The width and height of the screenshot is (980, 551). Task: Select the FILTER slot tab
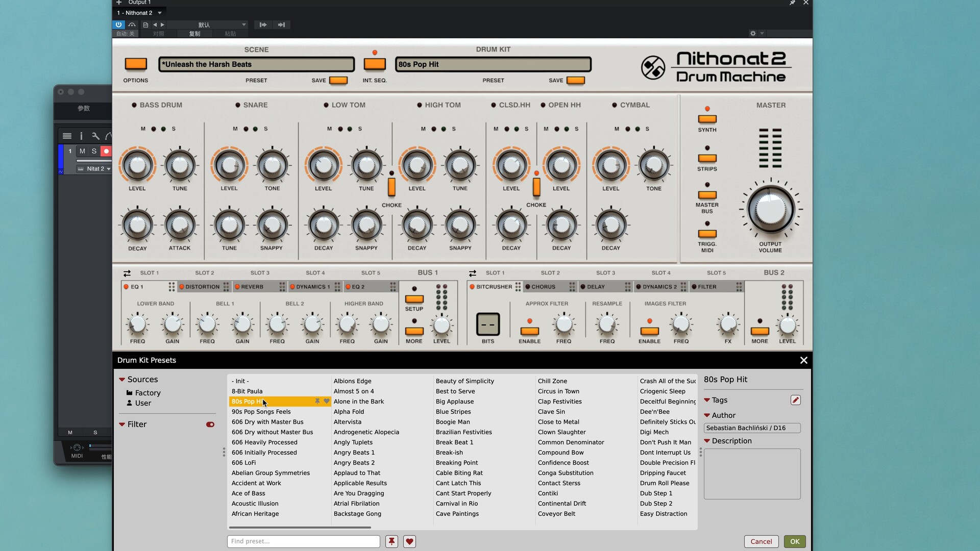[707, 287]
